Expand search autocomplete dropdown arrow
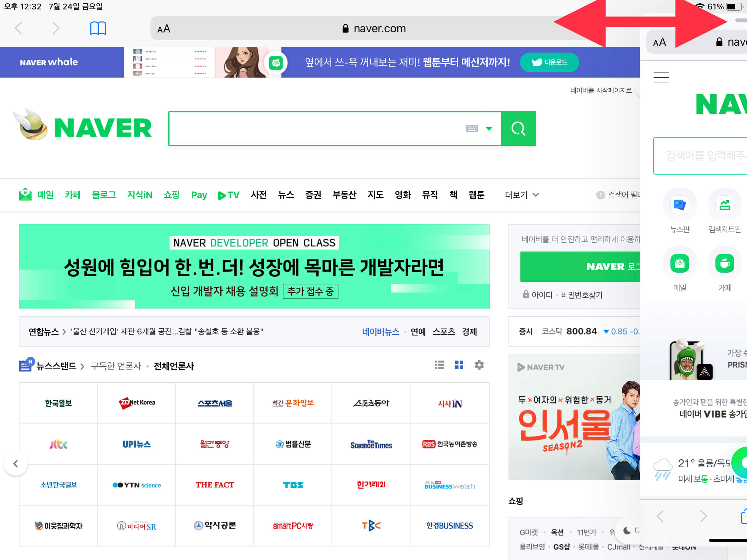 click(489, 129)
